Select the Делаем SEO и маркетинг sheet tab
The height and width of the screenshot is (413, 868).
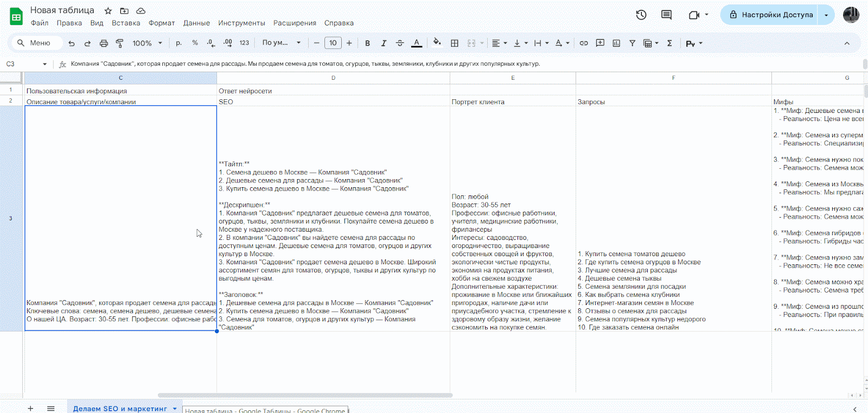(x=120, y=409)
